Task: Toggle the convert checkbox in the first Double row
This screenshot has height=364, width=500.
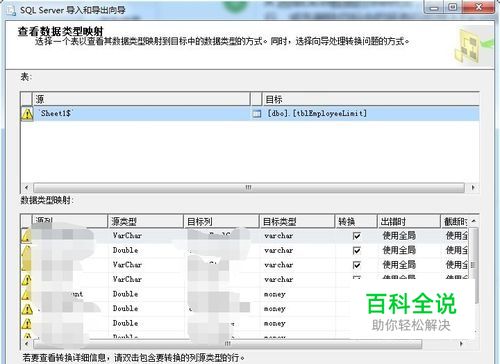Action: pos(356,250)
